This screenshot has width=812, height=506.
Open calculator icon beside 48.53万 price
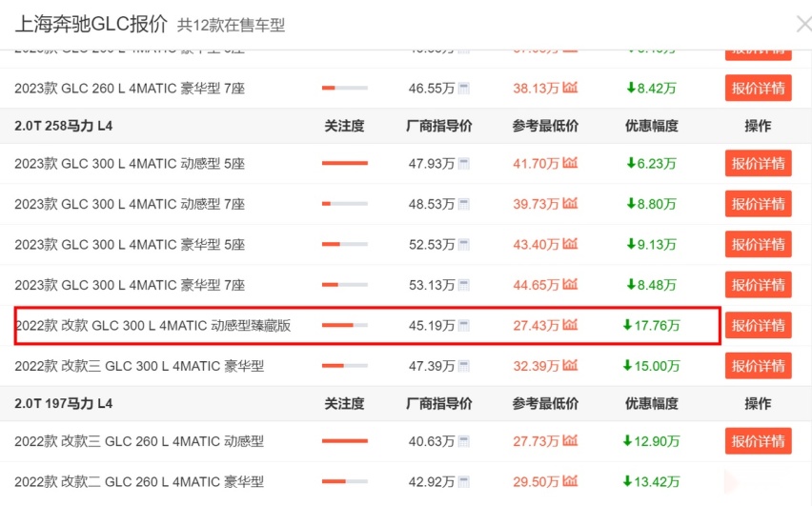(x=464, y=204)
